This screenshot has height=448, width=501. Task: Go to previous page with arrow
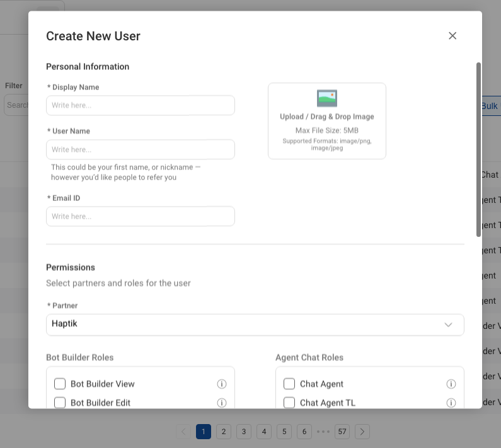[x=183, y=432]
